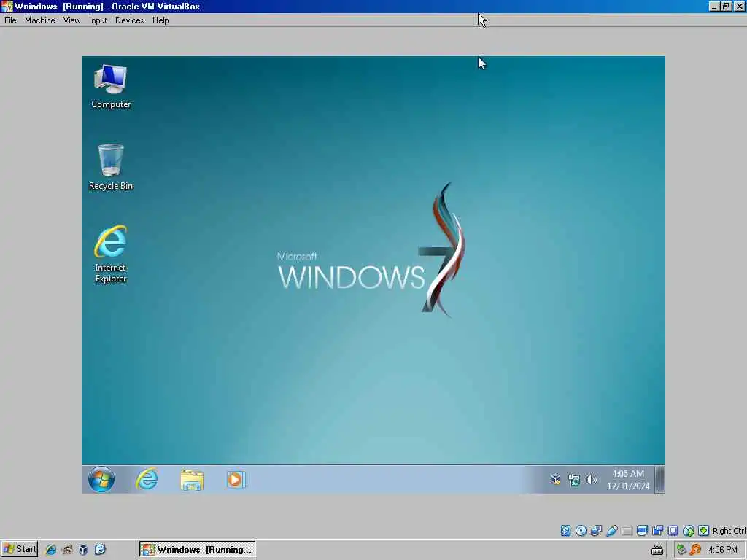
Task: Select the Computer desktop icon in the VM
Action: pyautogui.click(x=111, y=87)
